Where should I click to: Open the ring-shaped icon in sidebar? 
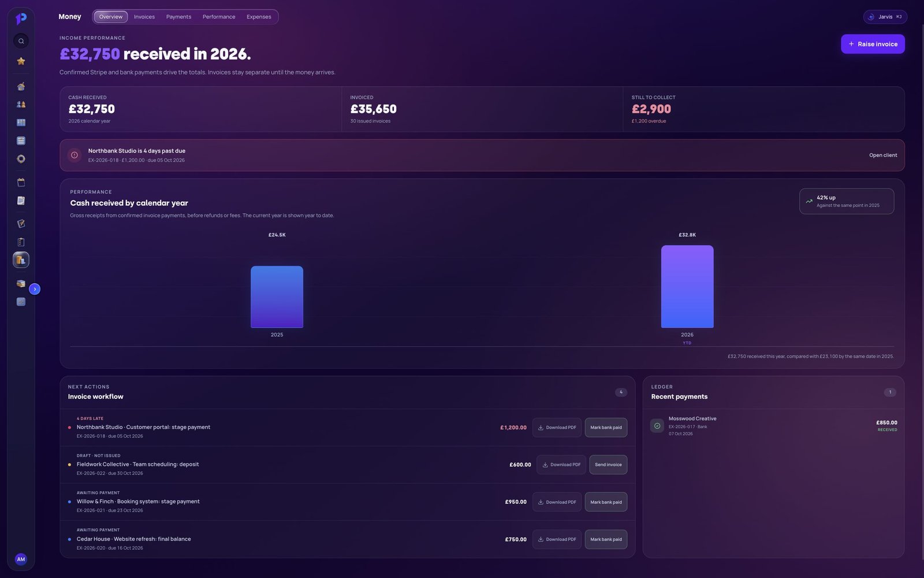[21, 159]
